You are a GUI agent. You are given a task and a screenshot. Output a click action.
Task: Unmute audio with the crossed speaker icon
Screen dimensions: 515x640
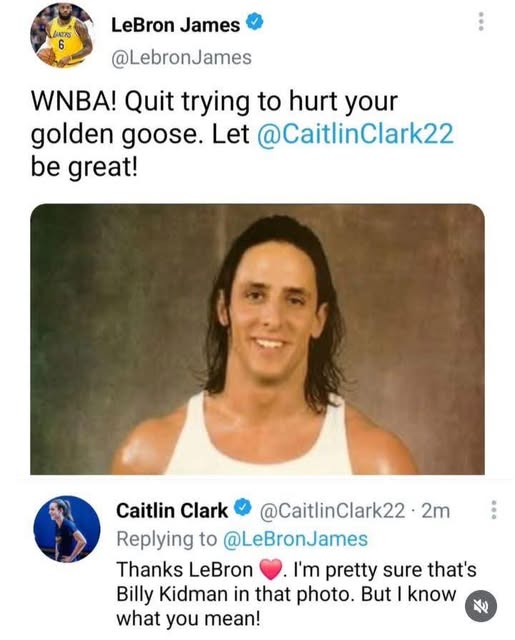click(x=481, y=606)
